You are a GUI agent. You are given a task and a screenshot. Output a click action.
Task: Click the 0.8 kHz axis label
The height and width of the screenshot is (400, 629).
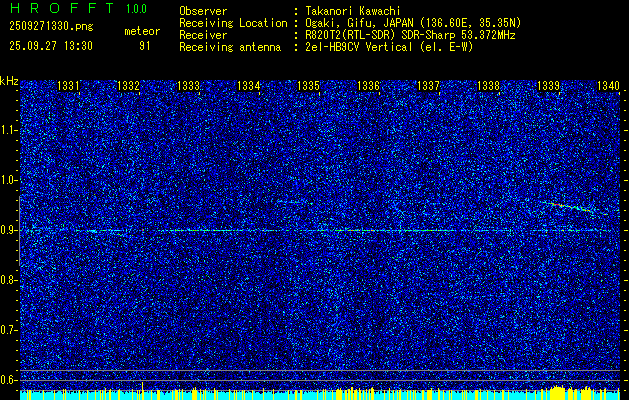(8, 280)
